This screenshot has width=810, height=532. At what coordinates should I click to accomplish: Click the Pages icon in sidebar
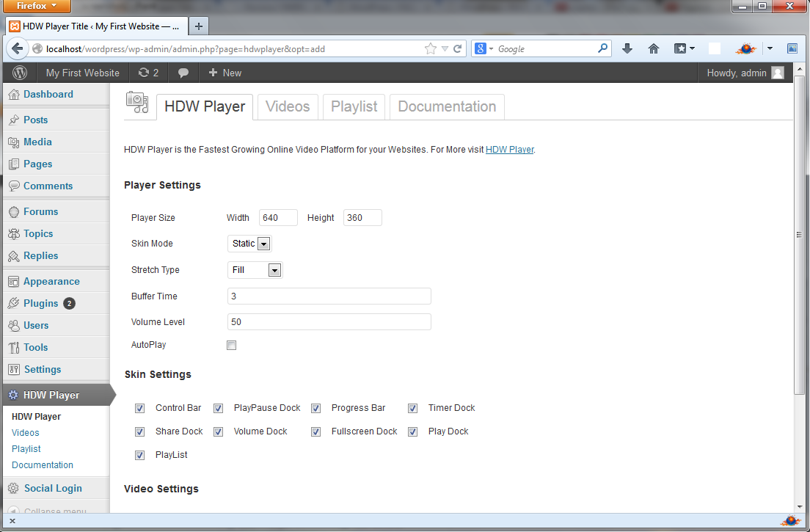pos(14,164)
